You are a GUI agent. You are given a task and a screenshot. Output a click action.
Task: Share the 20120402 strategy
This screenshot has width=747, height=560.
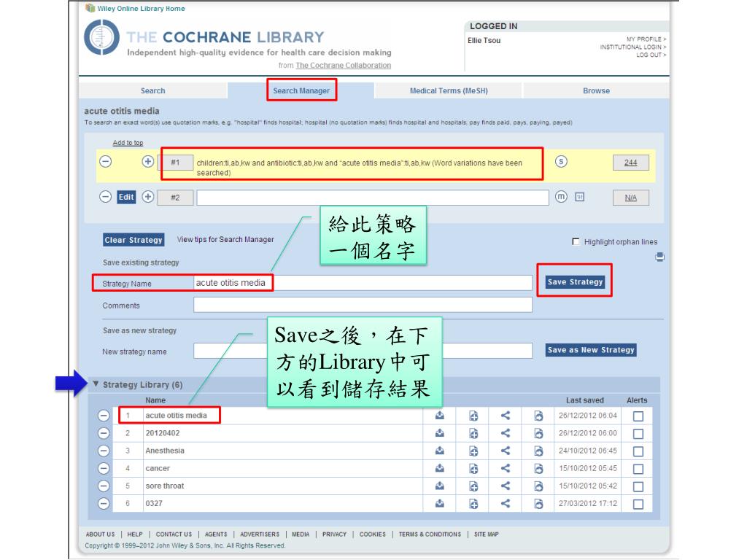[x=506, y=433]
